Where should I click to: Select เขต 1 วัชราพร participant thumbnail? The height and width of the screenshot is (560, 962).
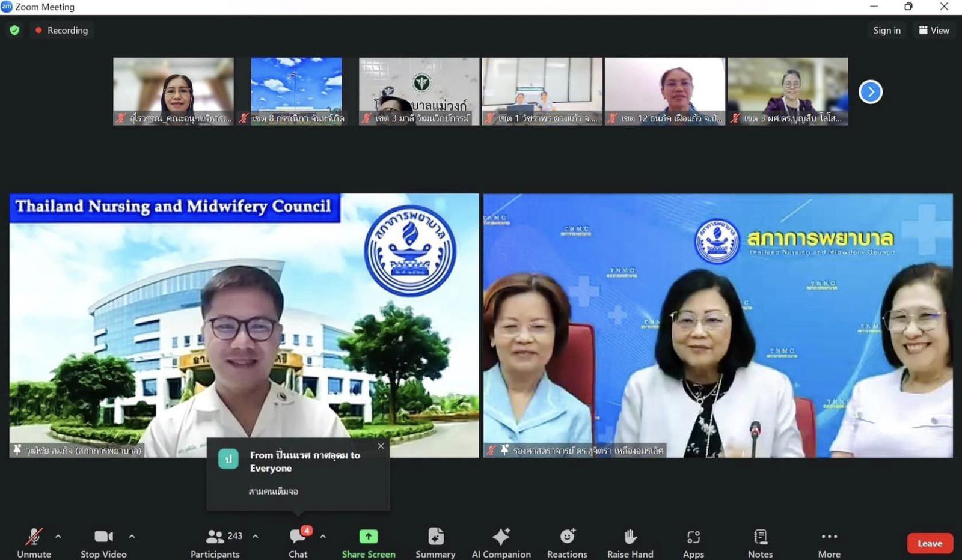tap(542, 91)
